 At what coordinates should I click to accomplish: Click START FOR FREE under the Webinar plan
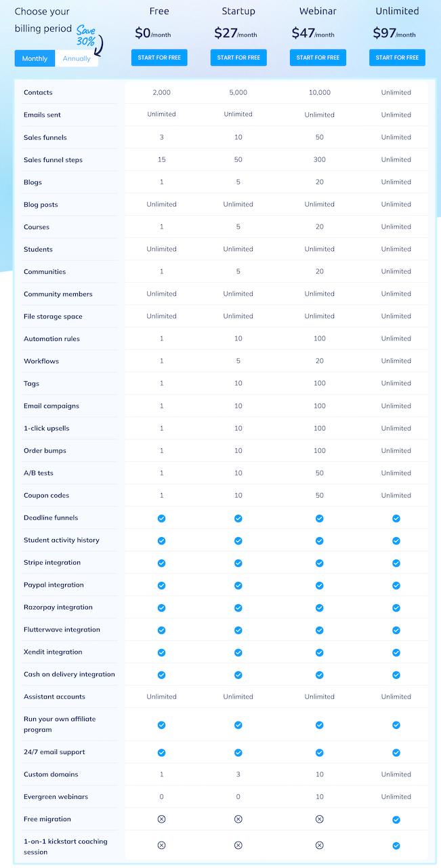(318, 58)
